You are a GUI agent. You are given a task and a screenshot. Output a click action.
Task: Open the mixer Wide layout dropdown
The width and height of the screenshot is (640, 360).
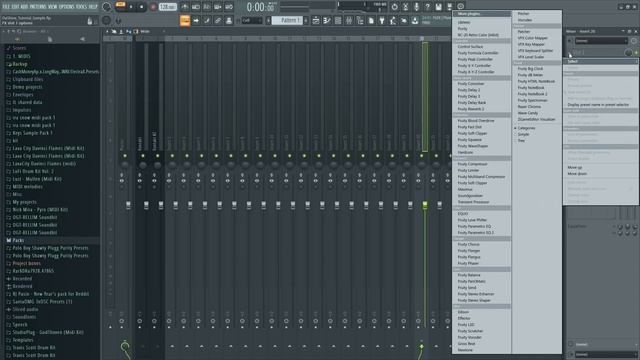point(144,31)
